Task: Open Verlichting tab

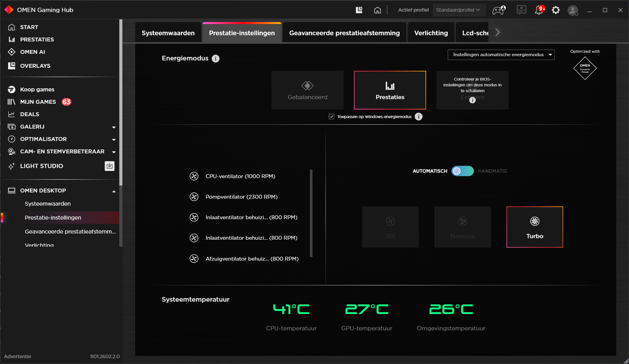Action: pyautogui.click(x=431, y=33)
